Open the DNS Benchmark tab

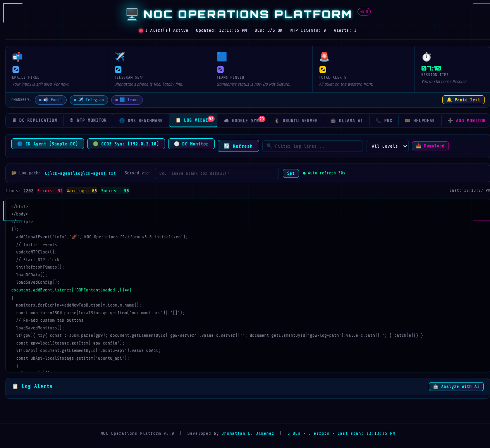pos(141,121)
